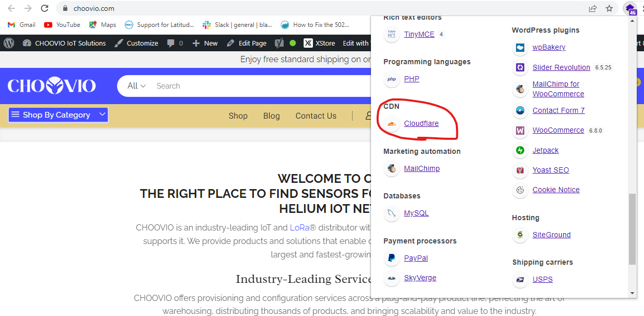Screen dimensions: 644x316
Task: Click the Jetpack link
Action: click(546, 150)
